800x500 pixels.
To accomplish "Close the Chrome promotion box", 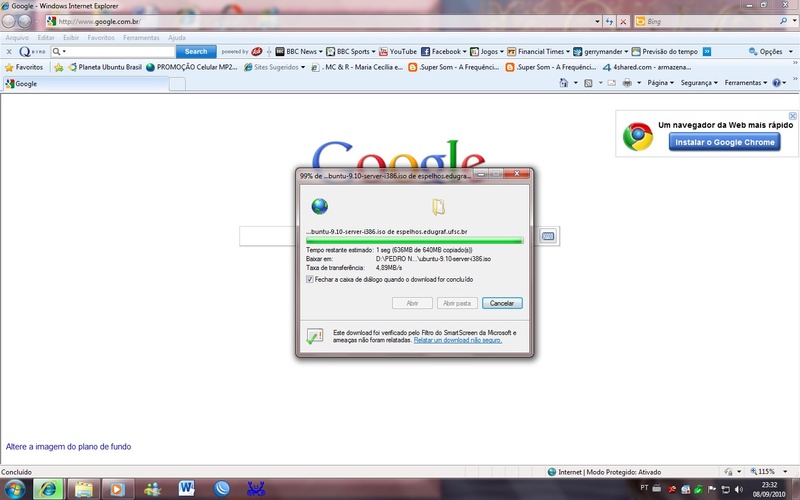I will (x=792, y=116).
